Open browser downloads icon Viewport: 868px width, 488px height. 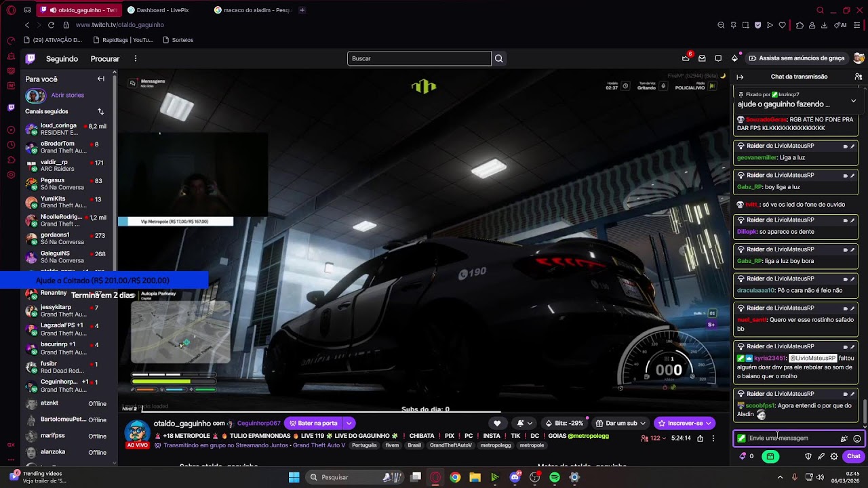tap(824, 25)
